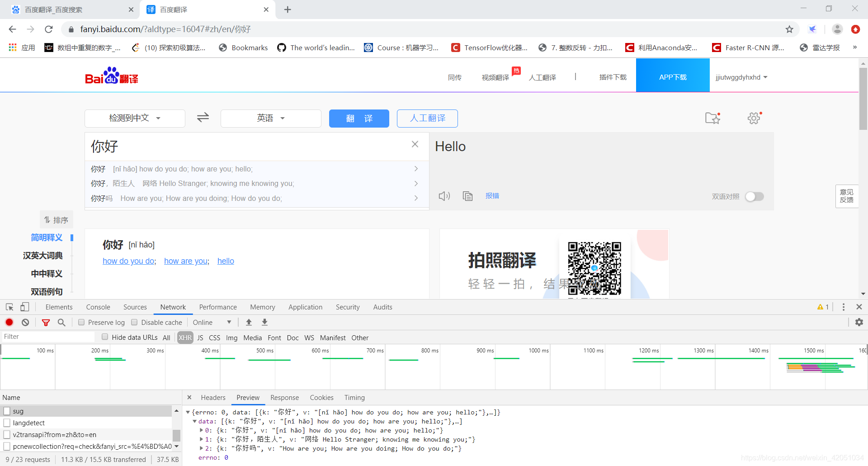
Task: Show more bookmarks with the chevron
Action: [x=855, y=47]
